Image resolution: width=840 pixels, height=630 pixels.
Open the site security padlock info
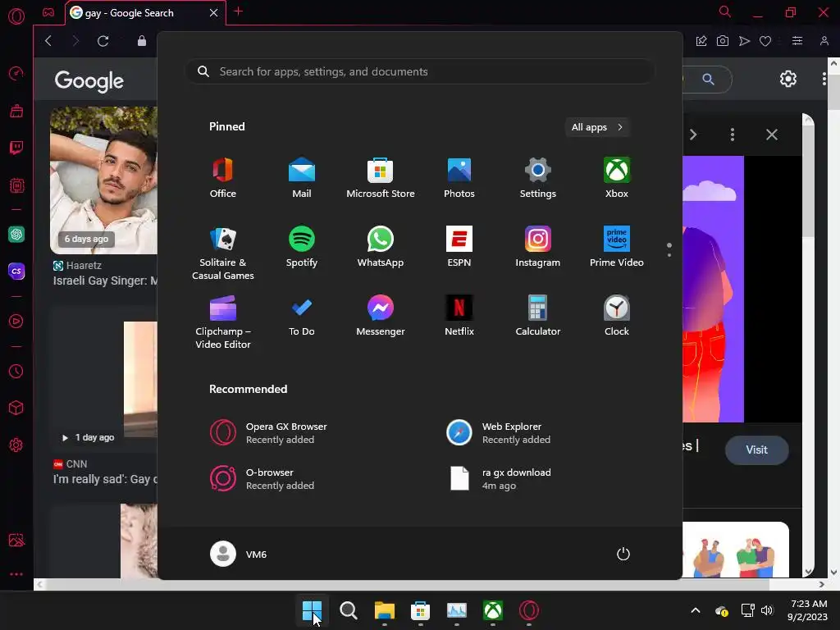141,41
